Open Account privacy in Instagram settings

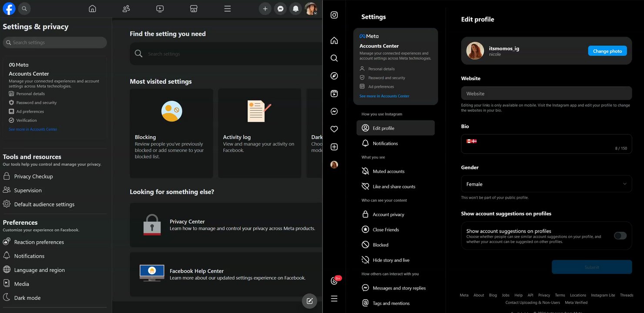[396, 214]
